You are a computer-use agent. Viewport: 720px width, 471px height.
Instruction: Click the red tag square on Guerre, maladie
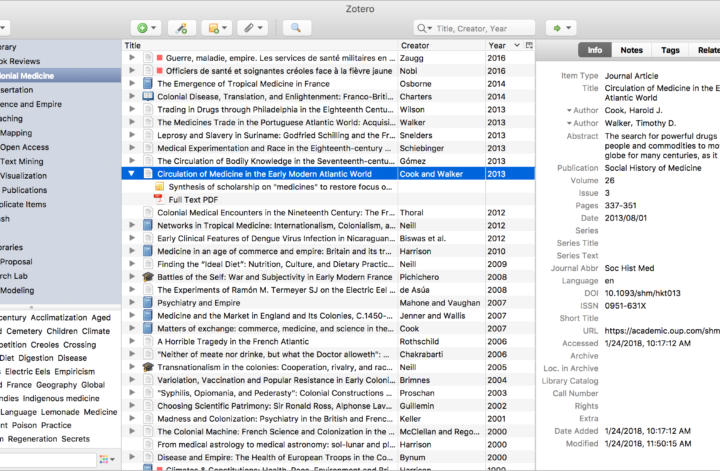tap(160, 58)
